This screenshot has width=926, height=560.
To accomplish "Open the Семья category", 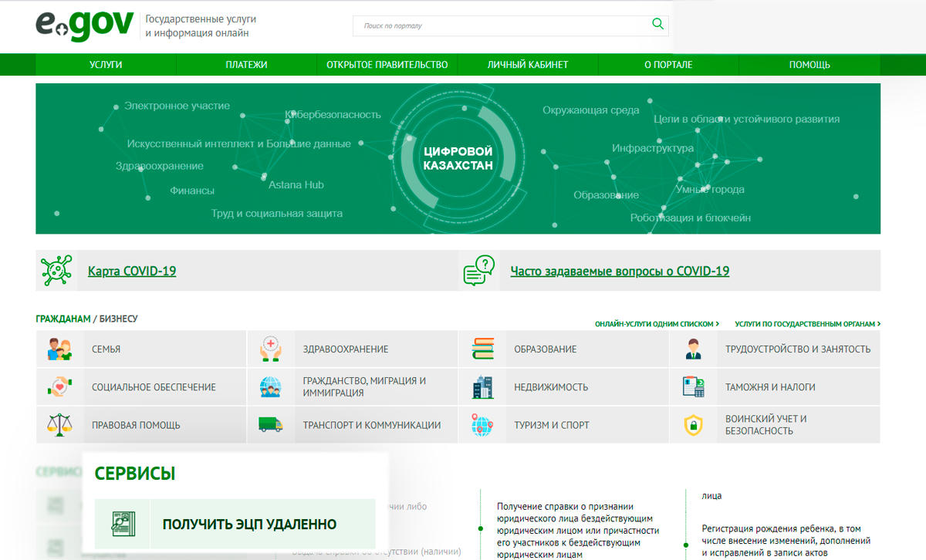I will point(141,349).
